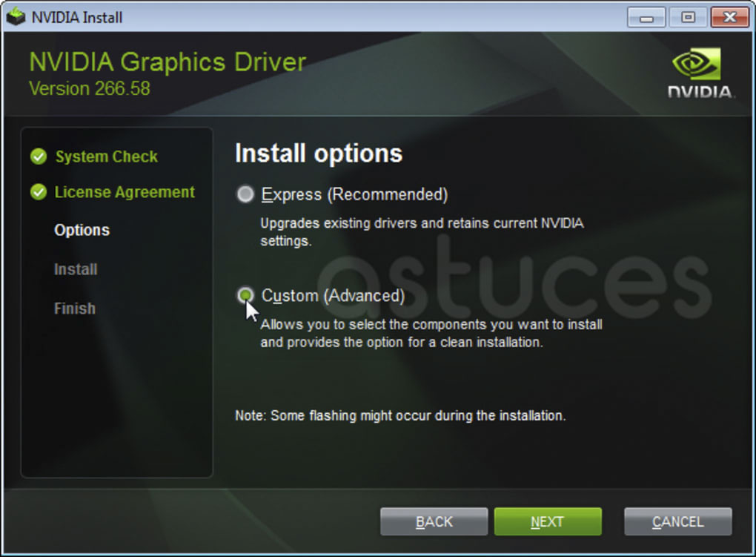Viewport: 756px width, 557px height.
Task: Click the NVIDIA Install title bar icon
Action: pyautogui.click(x=16, y=16)
